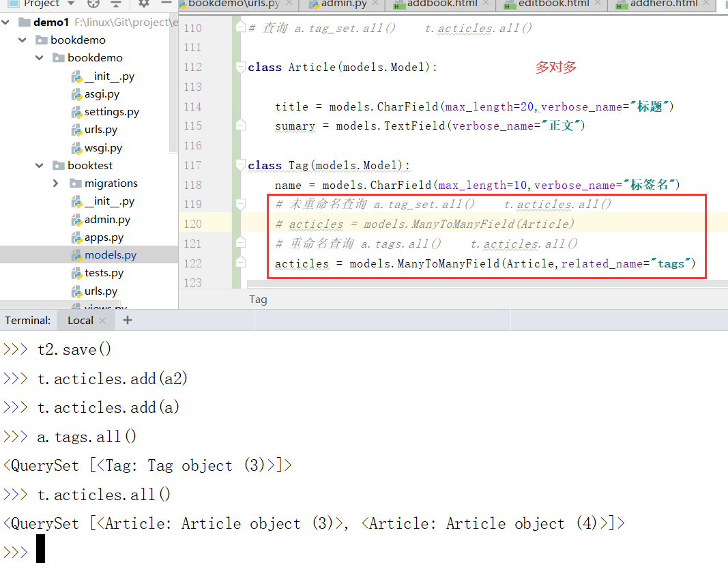Open settings.py from the project tree
The height and width of the screenshot is (569, 728).
click(111, 112)
